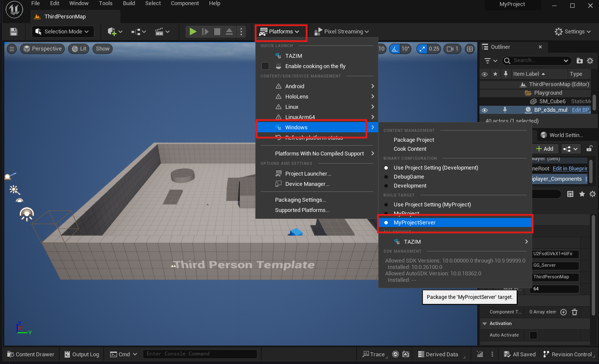Tick the Auto Activate checkbox
This screenshot has width=599, height=364.
click(x=533, y=335)
